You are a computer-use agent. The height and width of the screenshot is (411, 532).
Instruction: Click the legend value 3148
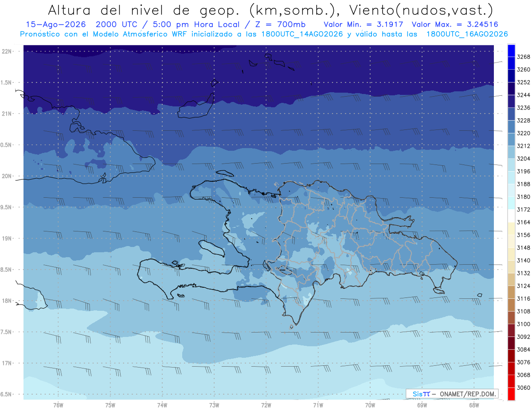524,247
